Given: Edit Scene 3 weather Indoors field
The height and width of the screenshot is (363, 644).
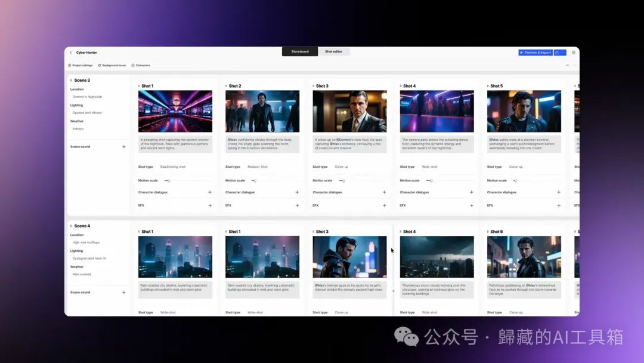Looking at the screenshot, I should click(78, 129).
